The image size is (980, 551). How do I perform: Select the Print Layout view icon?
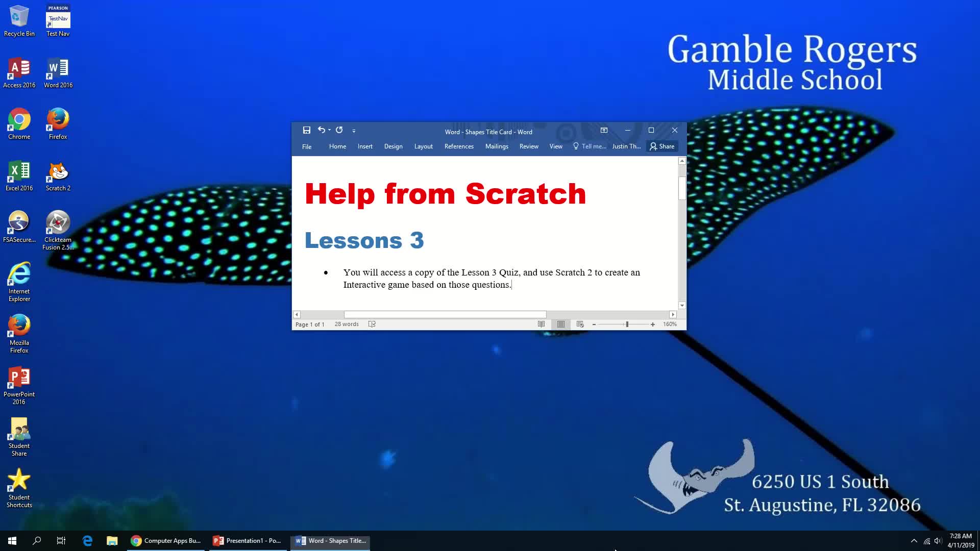tap(560, 324)
